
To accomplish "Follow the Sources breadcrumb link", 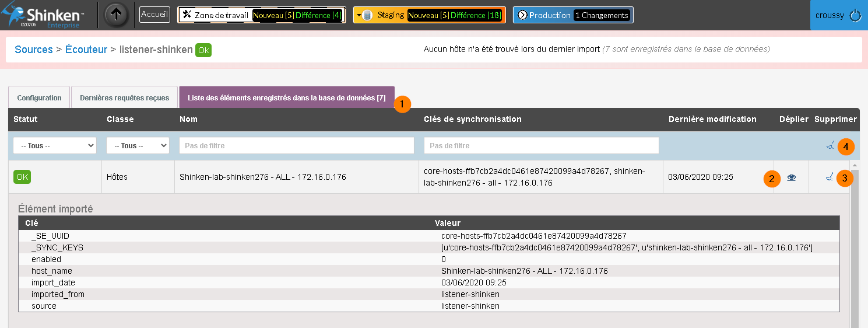I will click(x=33, y=50).
